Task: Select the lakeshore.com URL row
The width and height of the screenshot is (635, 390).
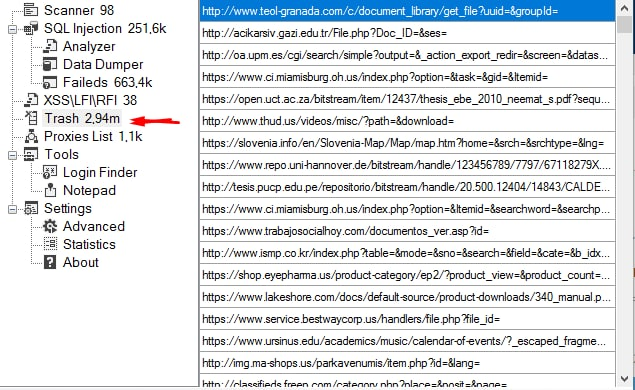Action: tap(407, 297)
